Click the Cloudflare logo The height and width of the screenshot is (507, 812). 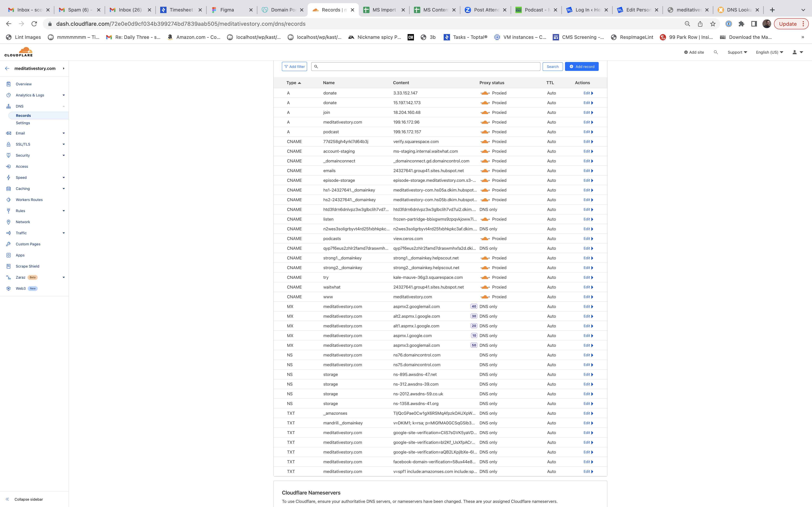18,51
